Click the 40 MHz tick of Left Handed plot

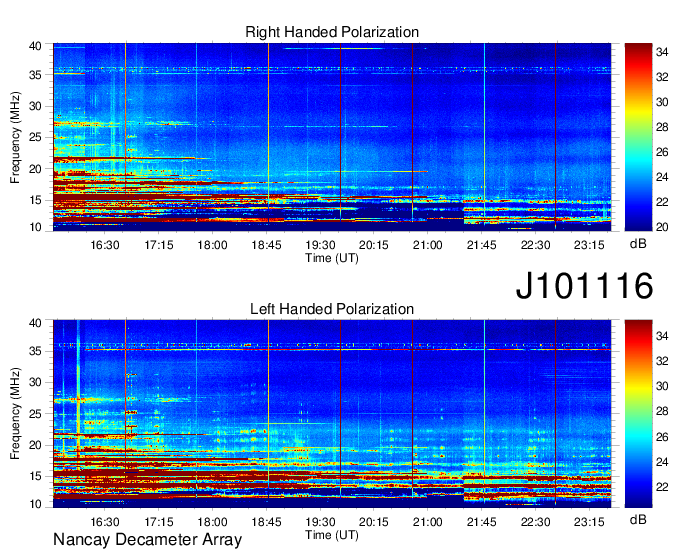(35, 323)
